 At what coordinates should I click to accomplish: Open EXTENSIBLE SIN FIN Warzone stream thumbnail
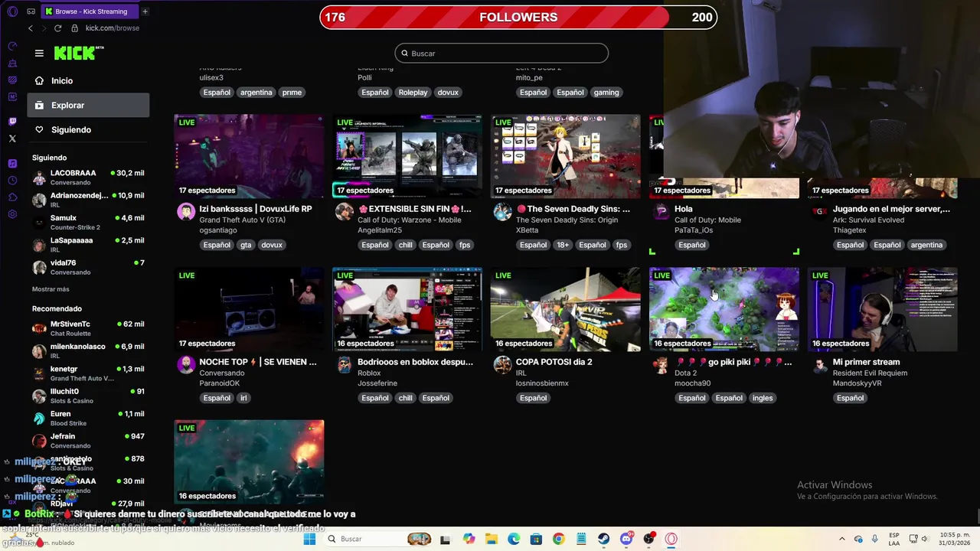click(x=407, y=156)
